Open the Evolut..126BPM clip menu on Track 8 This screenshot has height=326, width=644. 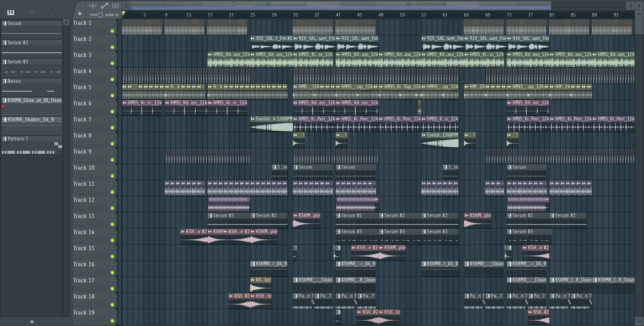(x=424, y=135)
